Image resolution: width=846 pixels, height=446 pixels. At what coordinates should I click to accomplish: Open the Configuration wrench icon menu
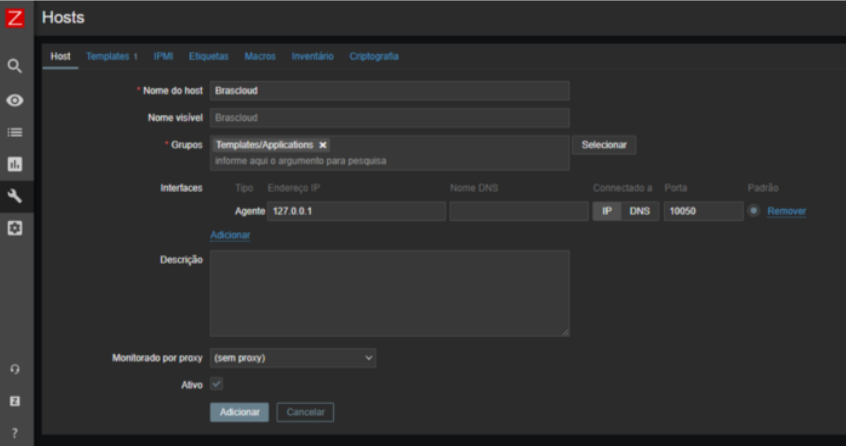tap(15, 196)
